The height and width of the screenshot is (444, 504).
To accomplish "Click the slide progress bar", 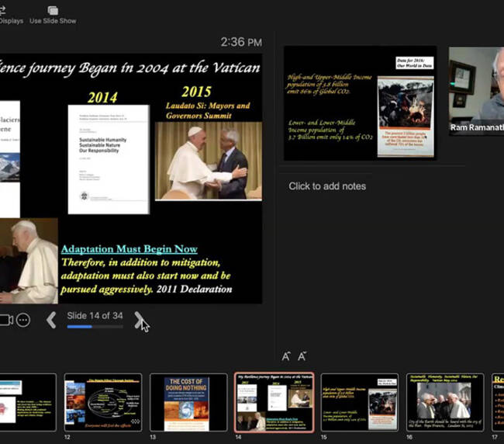I will (x=95, y=327).
